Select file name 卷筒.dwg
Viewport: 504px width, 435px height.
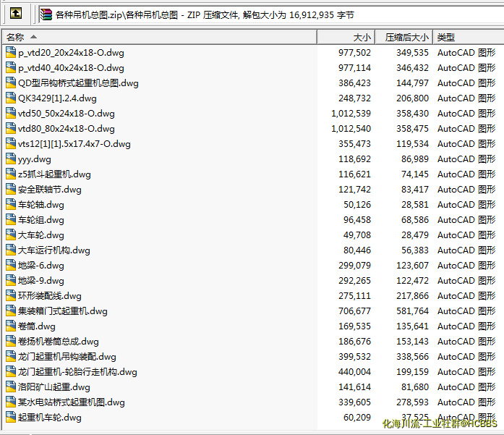click(37, 326)
